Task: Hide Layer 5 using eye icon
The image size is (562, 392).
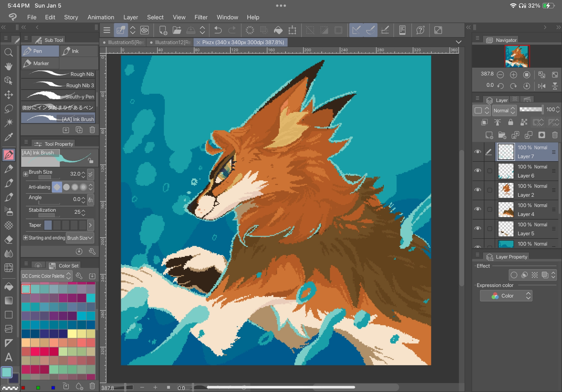Action: click(x=478, y=228)
